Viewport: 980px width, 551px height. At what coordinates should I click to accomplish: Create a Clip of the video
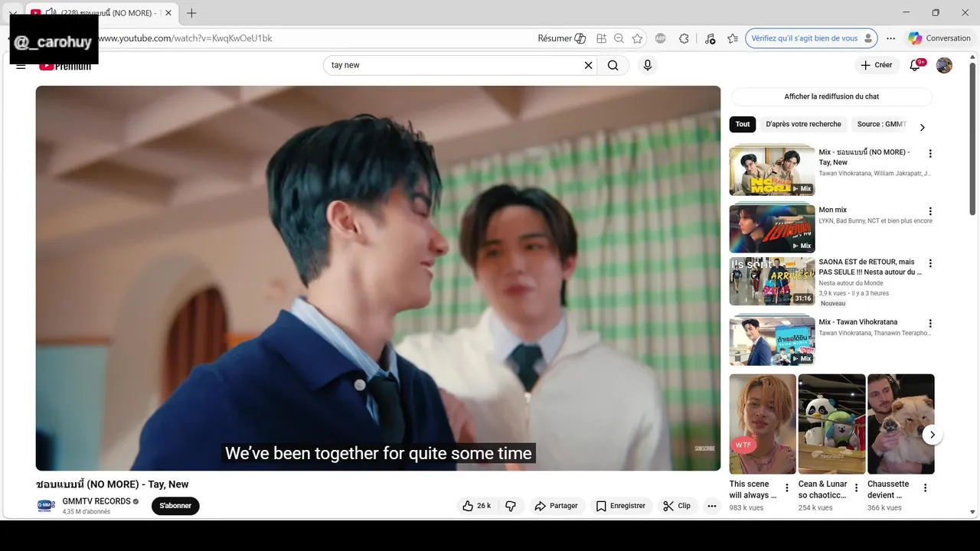click(677, 506)
